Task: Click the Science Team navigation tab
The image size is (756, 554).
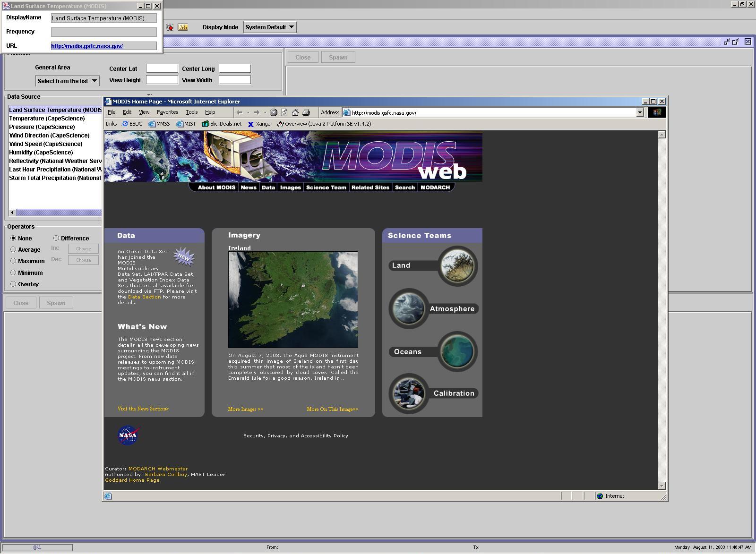Action: tap(326, 188)
